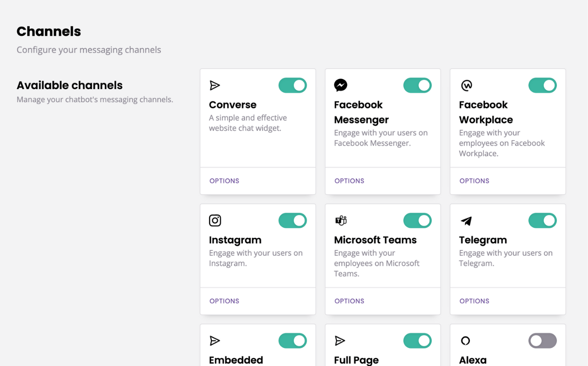Open OPTIONS for Facebook Workplace
Image resolution: width=588 pixels, height=366 pixels.
tap(474, 181)
